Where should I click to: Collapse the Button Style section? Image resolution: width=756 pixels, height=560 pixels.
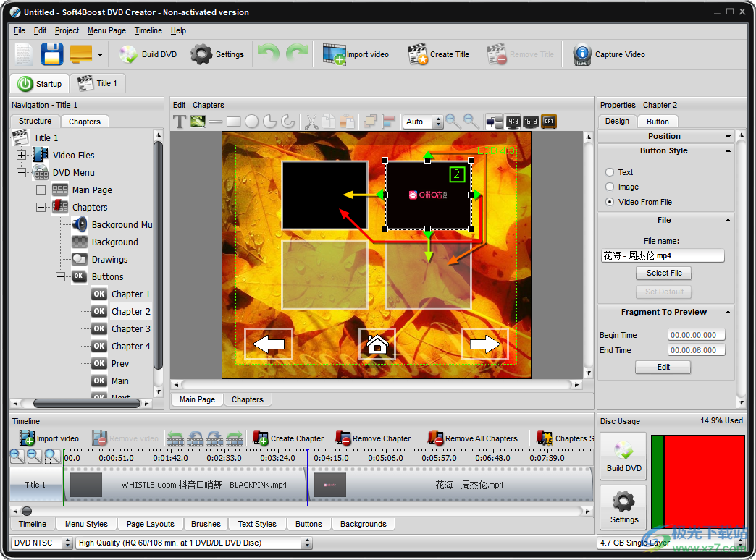(x=728, y=150)
